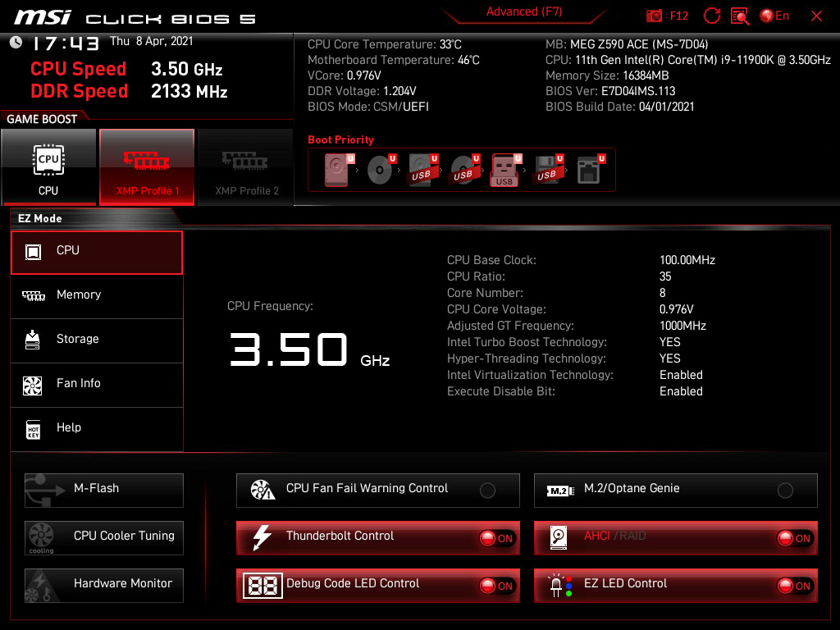This screenshot has width=840, height=630.
Task: Click the hard disk icon beside AHCI/RAID
Action: tap(559, 538)
